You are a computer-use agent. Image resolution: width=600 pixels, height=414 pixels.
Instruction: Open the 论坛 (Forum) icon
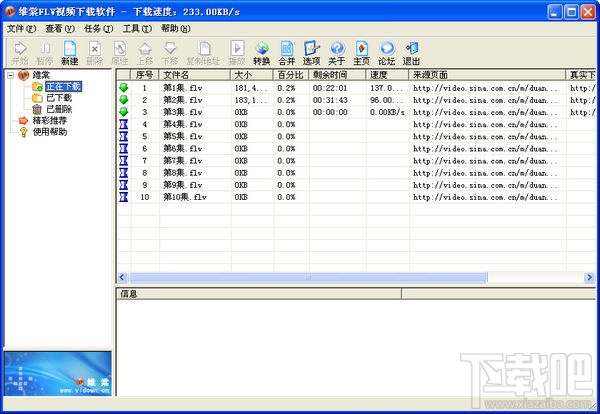386,53
